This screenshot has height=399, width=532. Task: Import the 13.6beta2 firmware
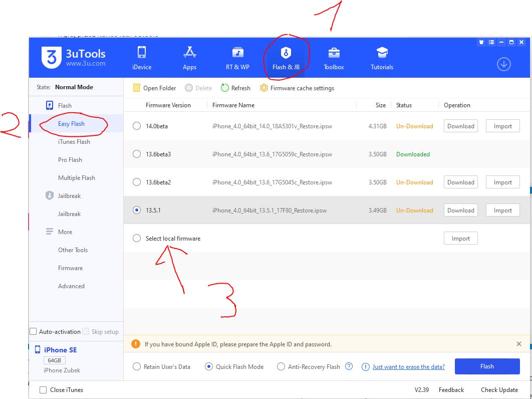pyautogui.click(x=503, y=182)
